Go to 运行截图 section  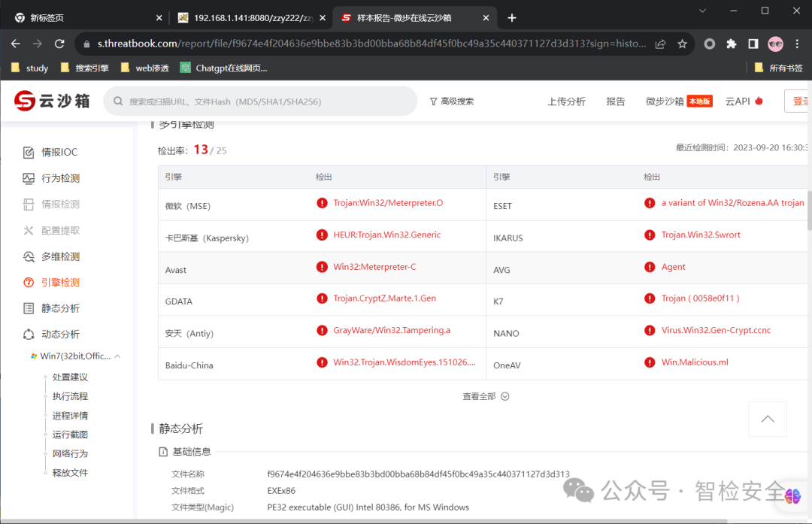pos(70,435)
